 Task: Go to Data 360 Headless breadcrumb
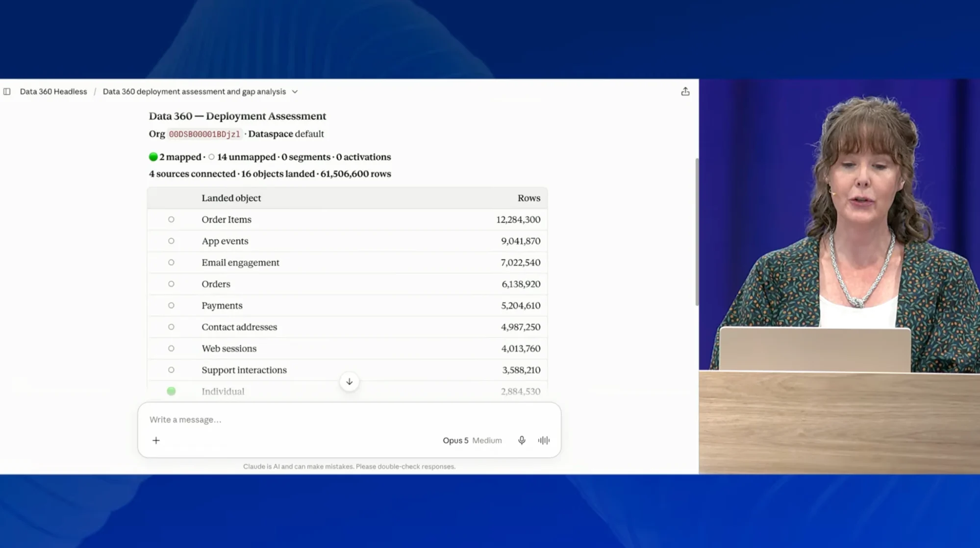tap(53, 92)
